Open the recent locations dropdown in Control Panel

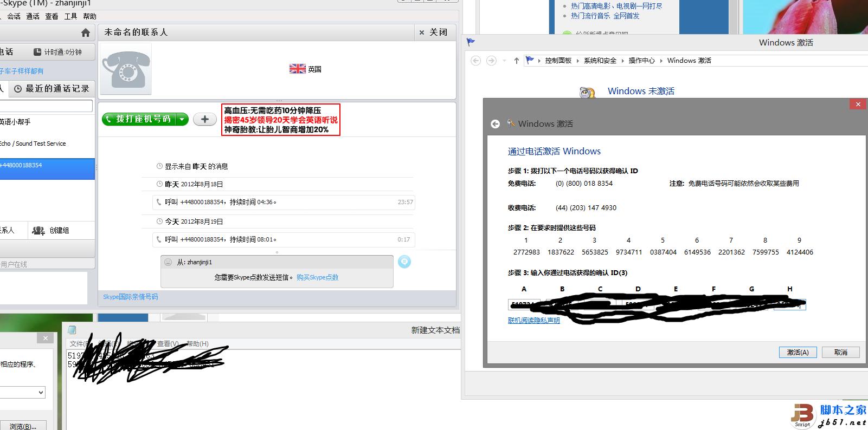pyautogui.click(x=504, y=61)
